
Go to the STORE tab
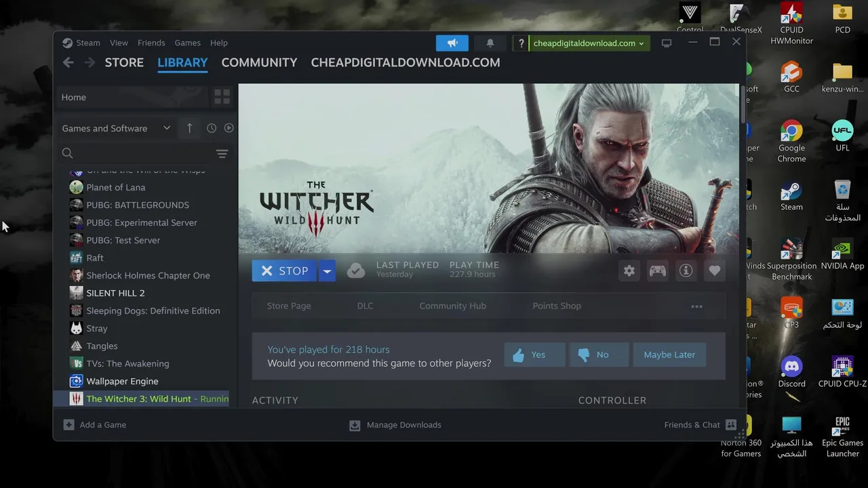(124, 62)
